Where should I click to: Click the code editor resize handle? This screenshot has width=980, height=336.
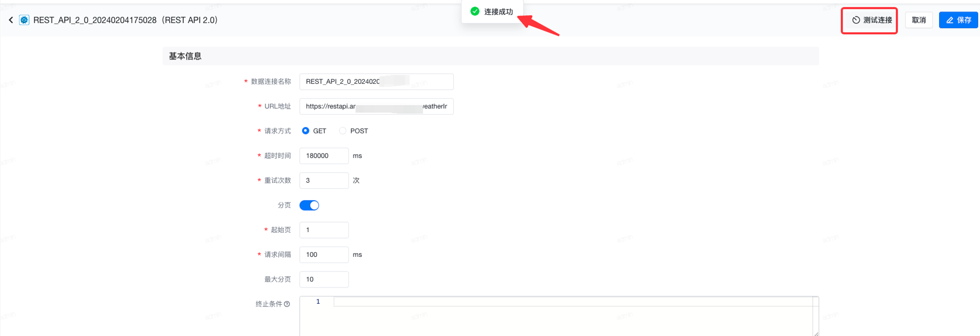[816, 333]
